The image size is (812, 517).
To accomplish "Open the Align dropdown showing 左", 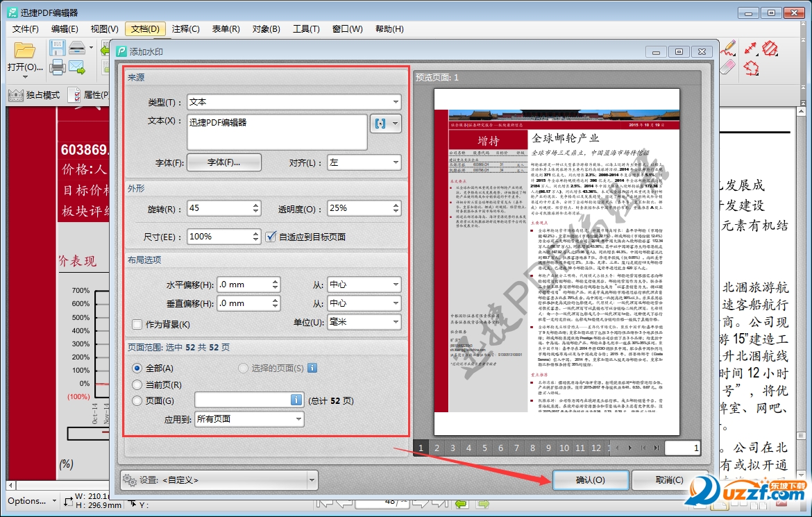I will 364,162.
